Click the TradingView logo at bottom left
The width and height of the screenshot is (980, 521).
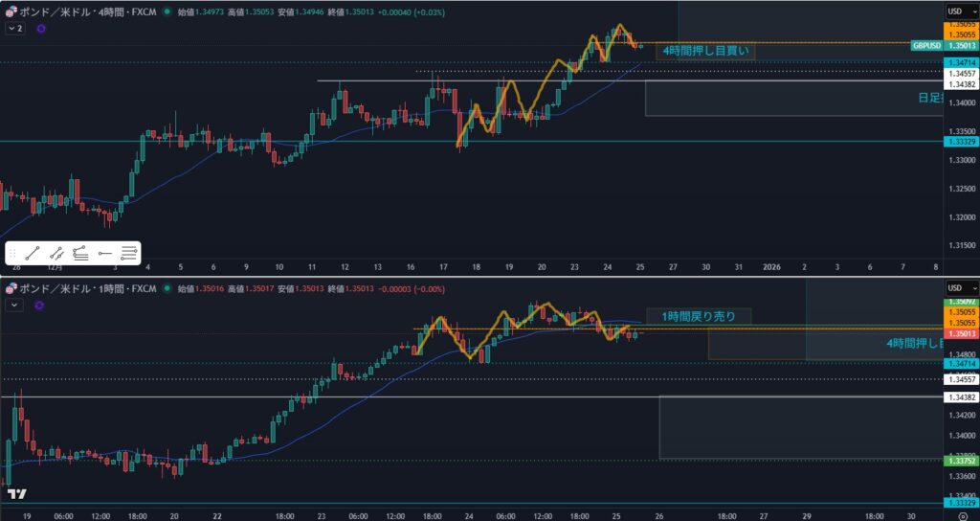pyautogui.click(x=16, y=494)
